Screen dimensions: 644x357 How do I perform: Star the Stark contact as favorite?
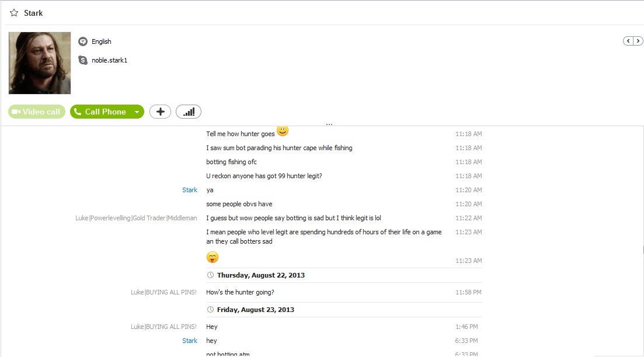coord(14,13)
